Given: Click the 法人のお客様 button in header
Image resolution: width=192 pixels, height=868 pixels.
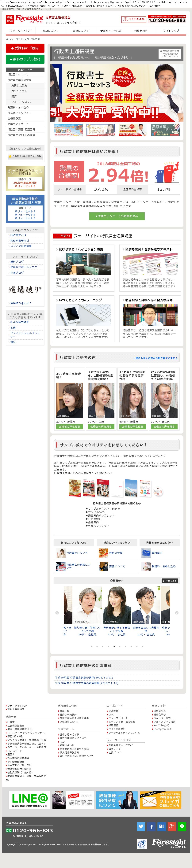Looking at the screenshot, I should click(134, 19).
